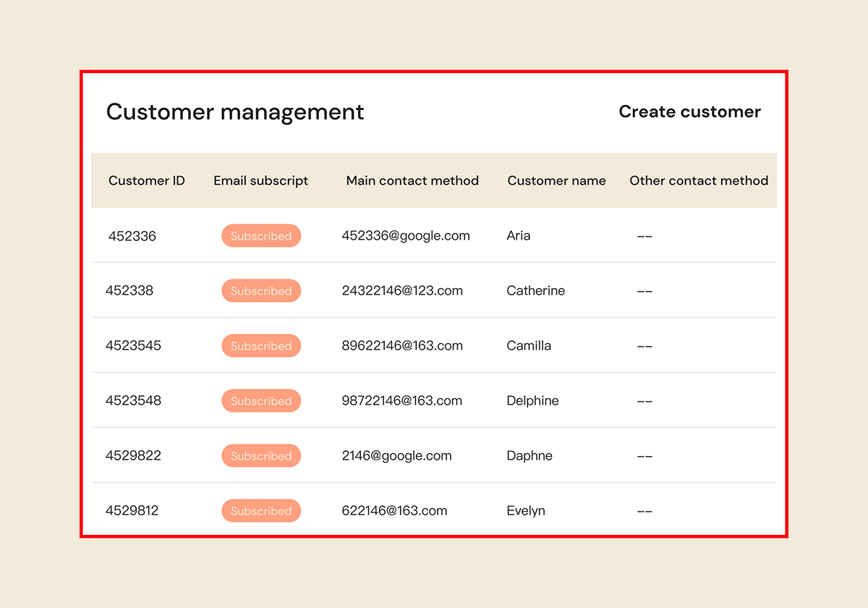Click email 24322146@123.com
The image size is (868, 608).
(402, 291)
